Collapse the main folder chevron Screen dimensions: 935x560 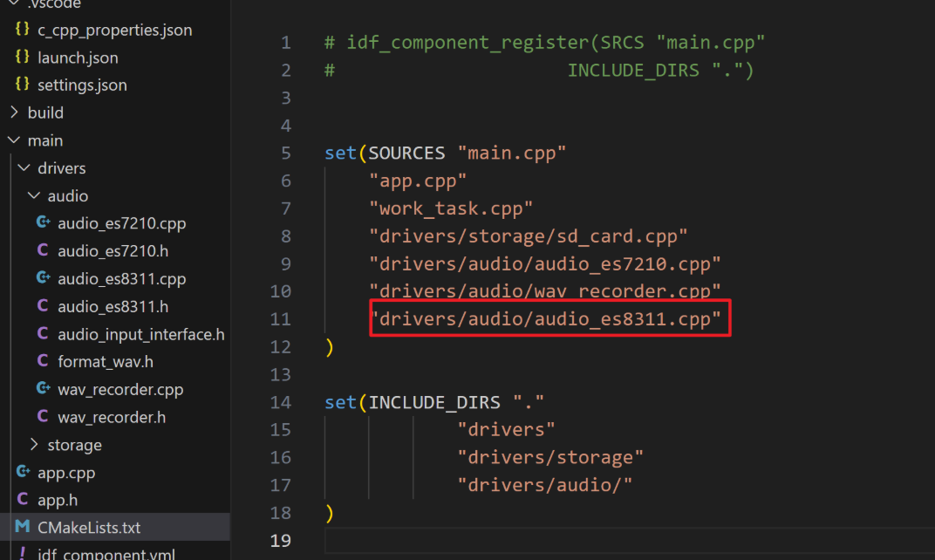click(x=14, y=140)
